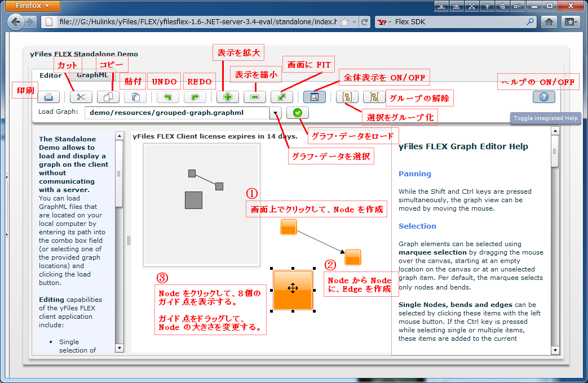Bookmark this page with the star icon
588x383 pixels.
click(x=344, y=22)
